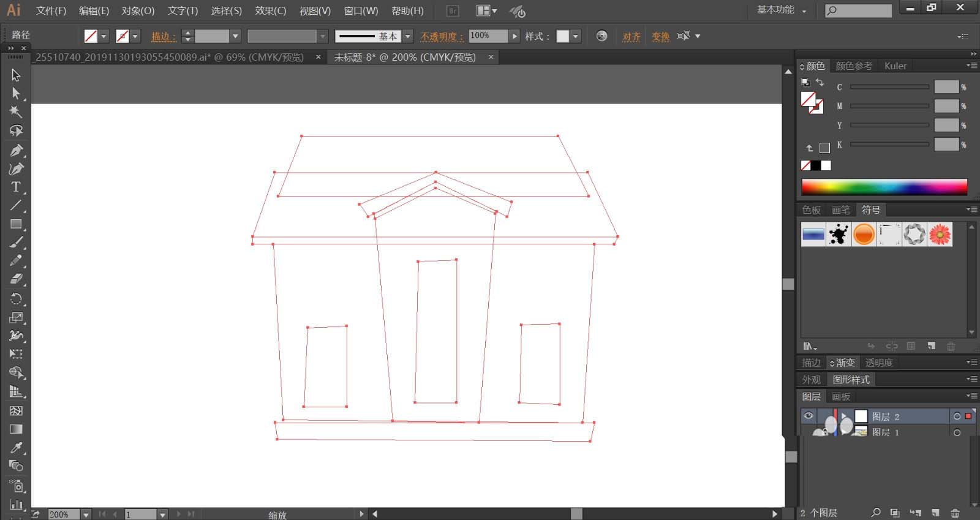Image resolution: width=980 pixels, height=520 pixels.
Task: Click target circle of 图层 1
Action: pos(957,432)
